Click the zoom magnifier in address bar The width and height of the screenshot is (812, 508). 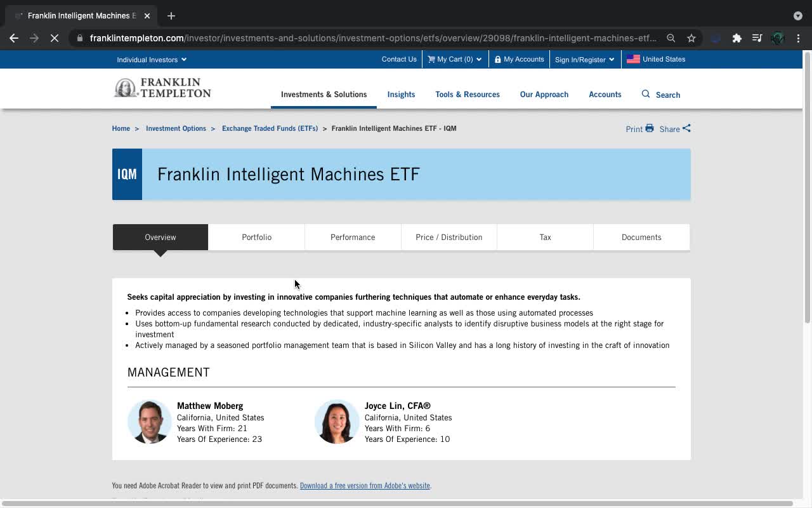click(x=671, y=38)
